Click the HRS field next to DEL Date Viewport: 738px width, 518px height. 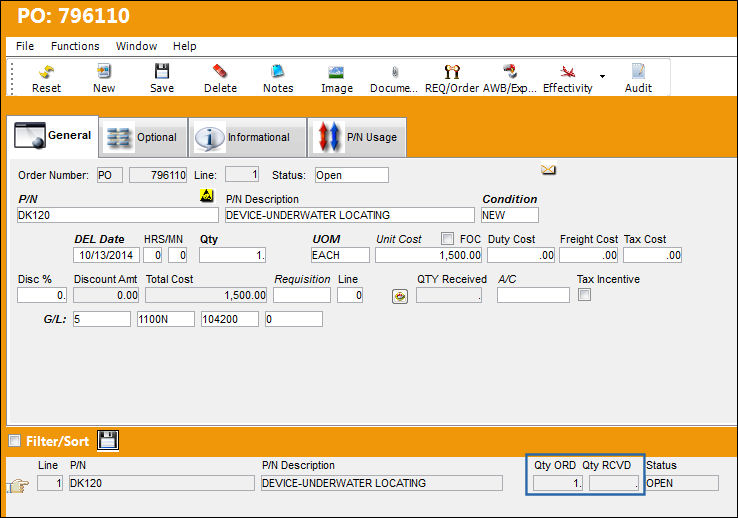pyautogui.click(x=152, y=255)
